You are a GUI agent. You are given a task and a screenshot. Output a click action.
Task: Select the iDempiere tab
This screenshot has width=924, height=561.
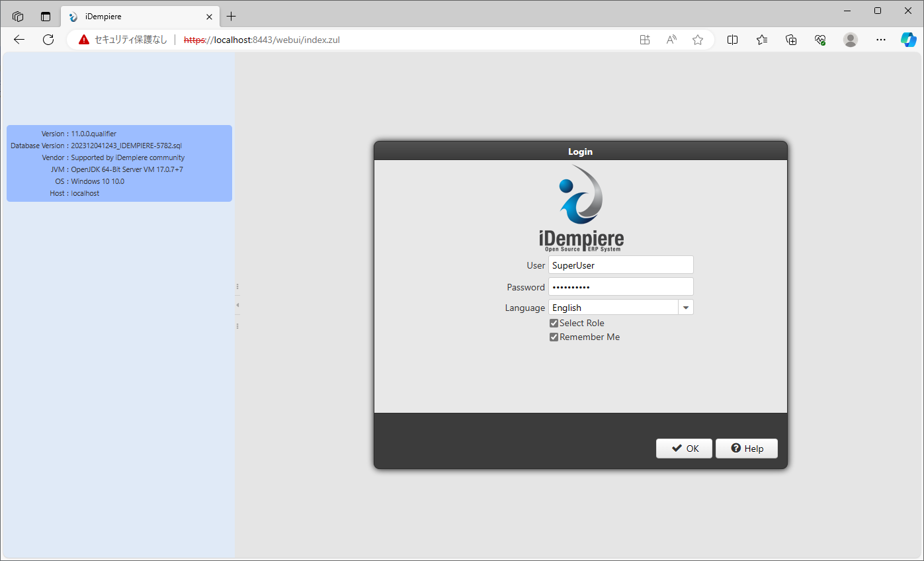[x=140, y=17]
